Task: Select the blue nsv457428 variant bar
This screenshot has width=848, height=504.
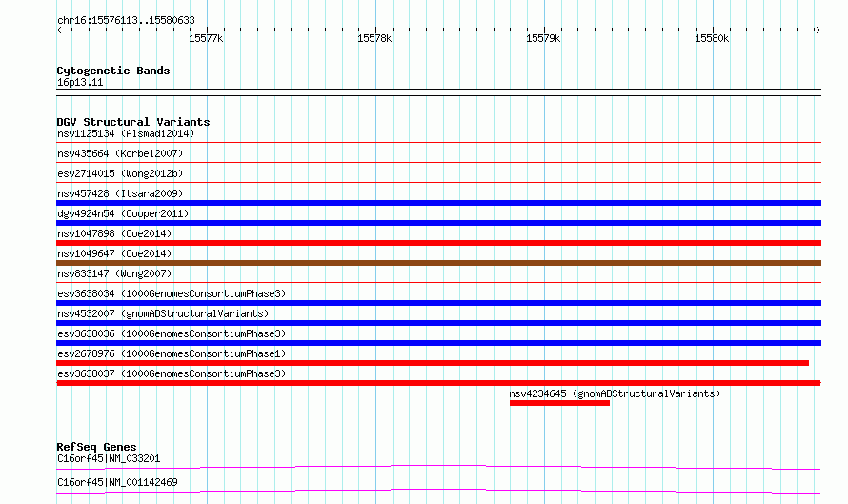Action: 438,203
